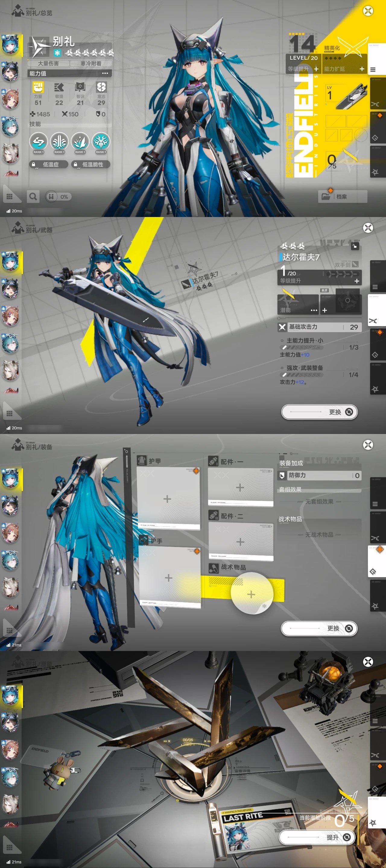Open the grid menu icon in the 总览 screen
The height and width of the screenshot is (868, 386).
9,196
